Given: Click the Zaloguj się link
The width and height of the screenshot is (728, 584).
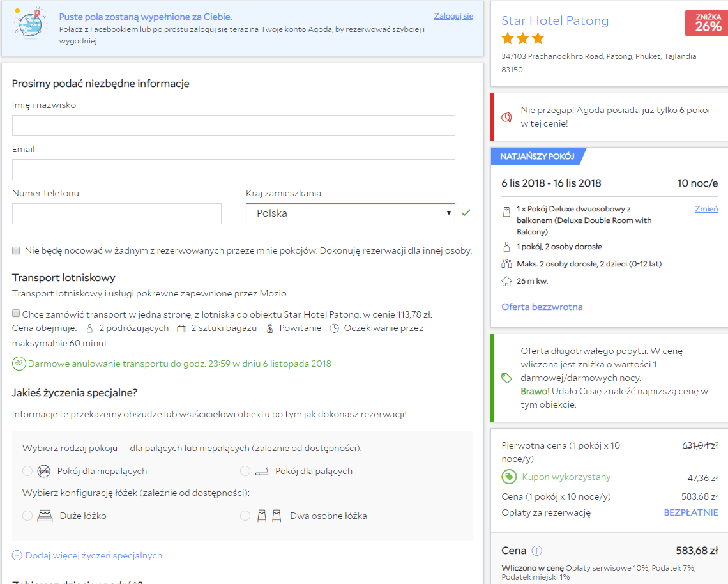Looking at the screenshot, I should tap(453, 16).
